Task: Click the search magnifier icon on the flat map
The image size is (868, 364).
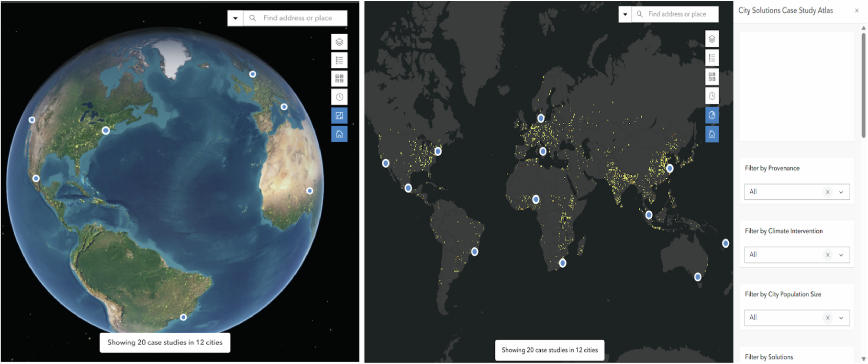Action: click(x=639, y=14)
